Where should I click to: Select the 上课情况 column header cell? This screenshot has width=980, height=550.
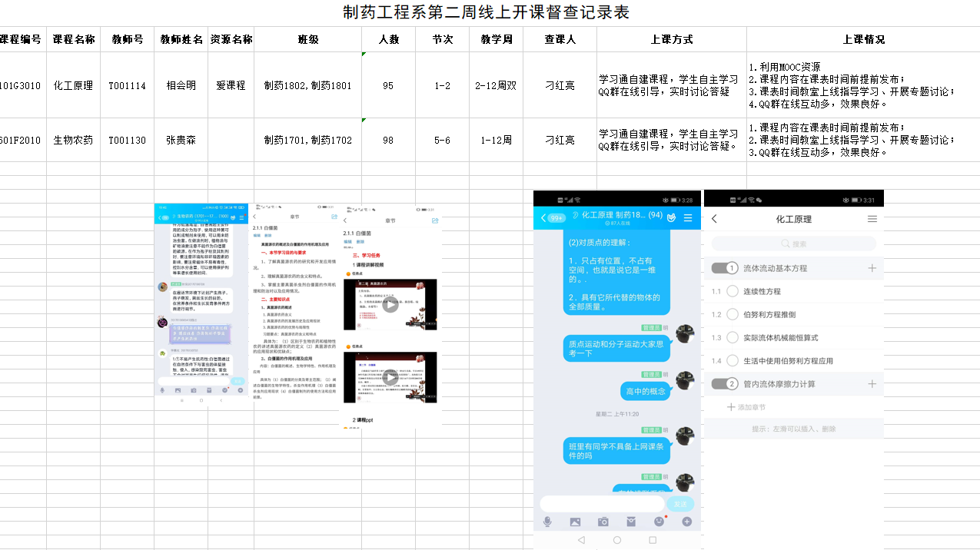[x=863, y=39]
